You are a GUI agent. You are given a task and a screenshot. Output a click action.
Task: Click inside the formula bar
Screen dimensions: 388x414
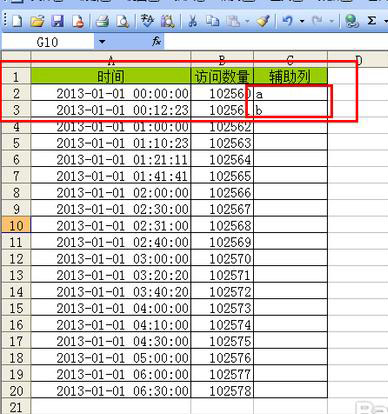[x=275, y=42]
